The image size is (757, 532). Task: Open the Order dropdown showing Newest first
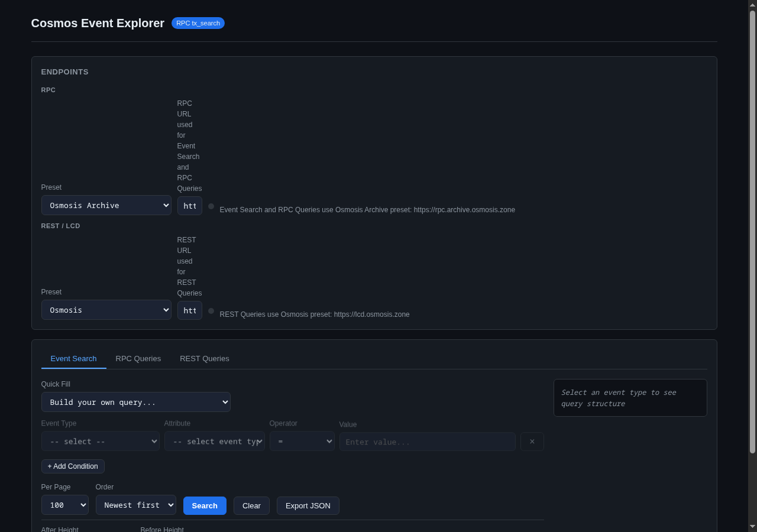(136, 505)
